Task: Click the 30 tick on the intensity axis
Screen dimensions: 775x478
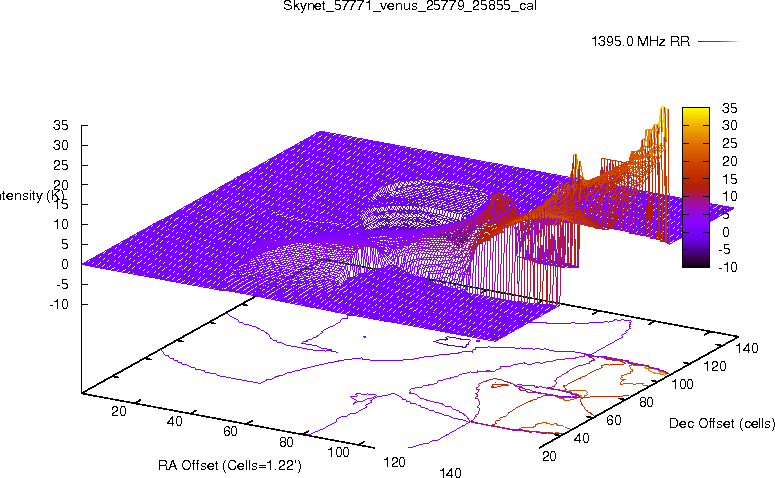Action: pos(61,145)
